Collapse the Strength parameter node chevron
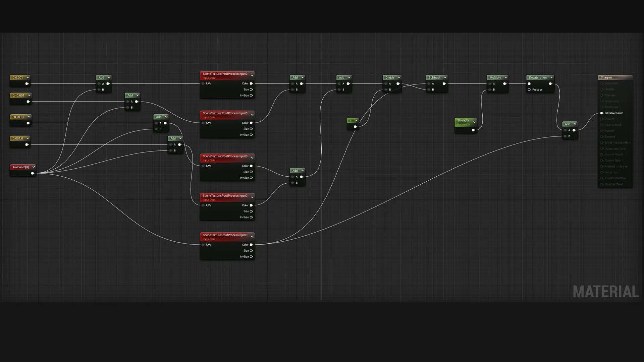The width and height of the screenshot is (644, 362). [474, 122]
